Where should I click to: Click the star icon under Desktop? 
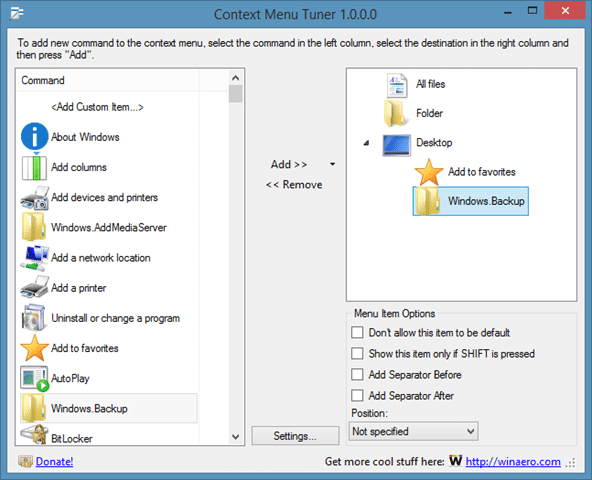coord(429,172)
